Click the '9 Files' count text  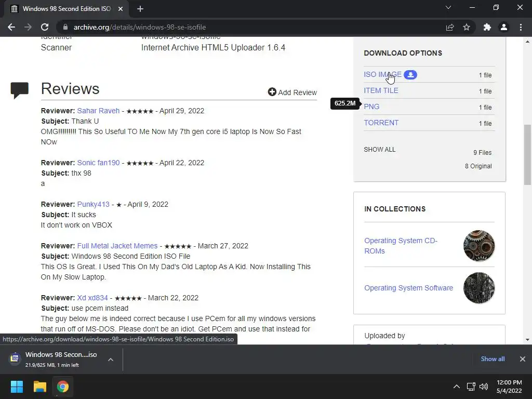(483, 153)
